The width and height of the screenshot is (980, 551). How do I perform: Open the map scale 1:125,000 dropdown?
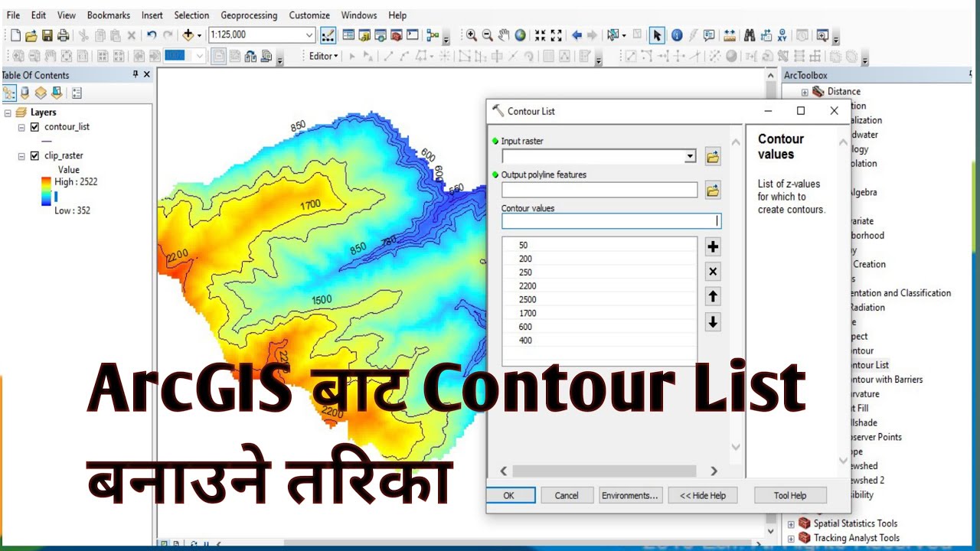[309, 35]
